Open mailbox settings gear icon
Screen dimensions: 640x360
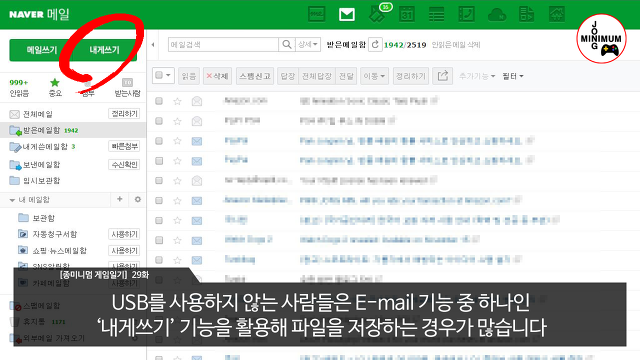pyautogui.click(x=138, y=199)
